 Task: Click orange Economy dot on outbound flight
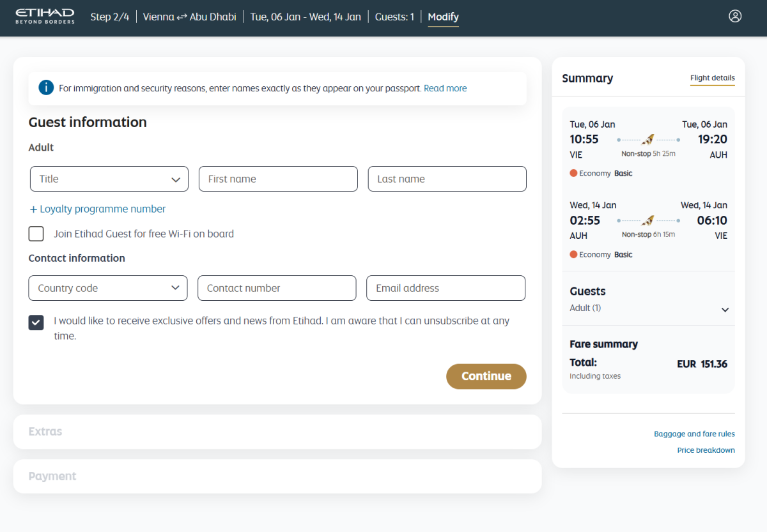573,173
